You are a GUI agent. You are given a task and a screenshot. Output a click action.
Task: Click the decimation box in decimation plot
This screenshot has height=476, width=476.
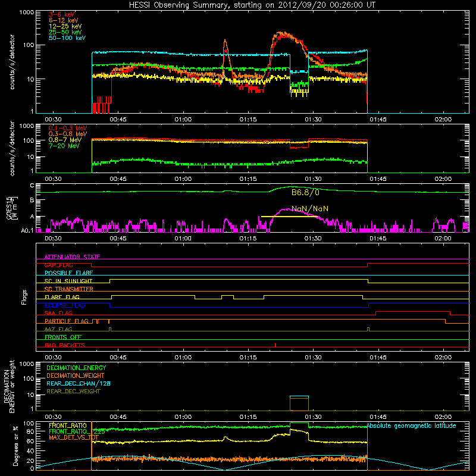(x=299, y=403)
